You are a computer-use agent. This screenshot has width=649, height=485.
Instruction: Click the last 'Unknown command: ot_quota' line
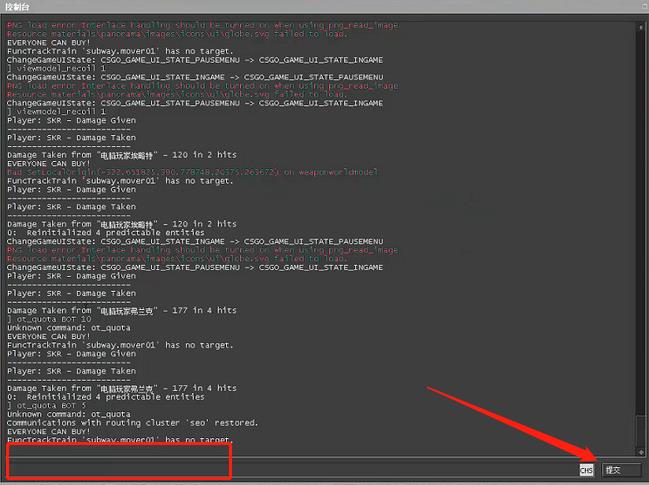coord(68,414)
